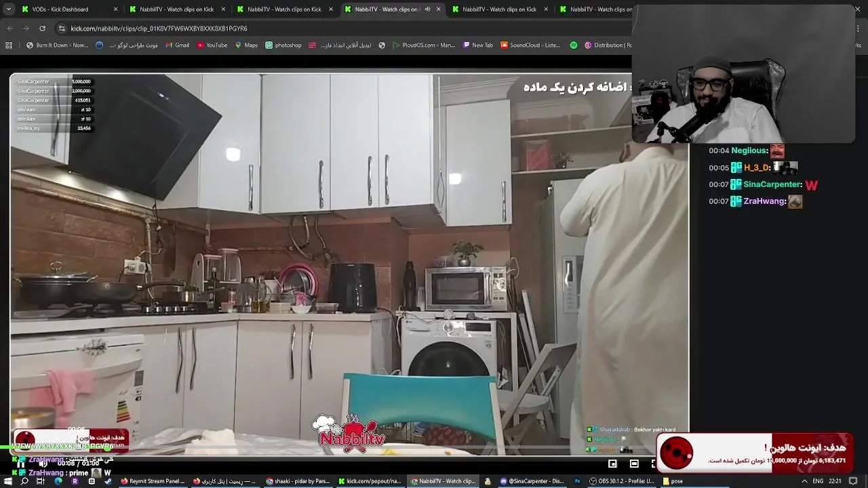868x488 pixels.
Task: Click H_3_D username in chat replay
Action: 757,167
